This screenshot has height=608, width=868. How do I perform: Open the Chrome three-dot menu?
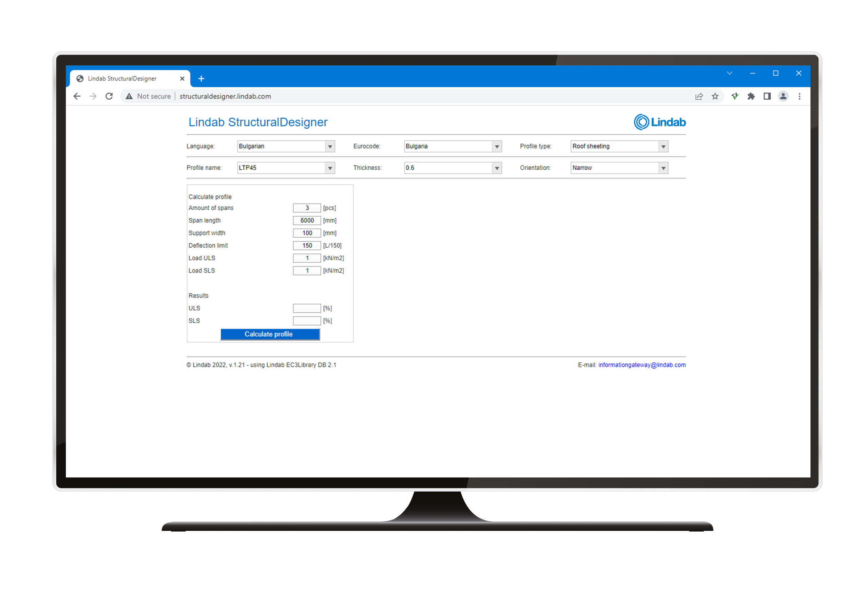pos(799,96)
